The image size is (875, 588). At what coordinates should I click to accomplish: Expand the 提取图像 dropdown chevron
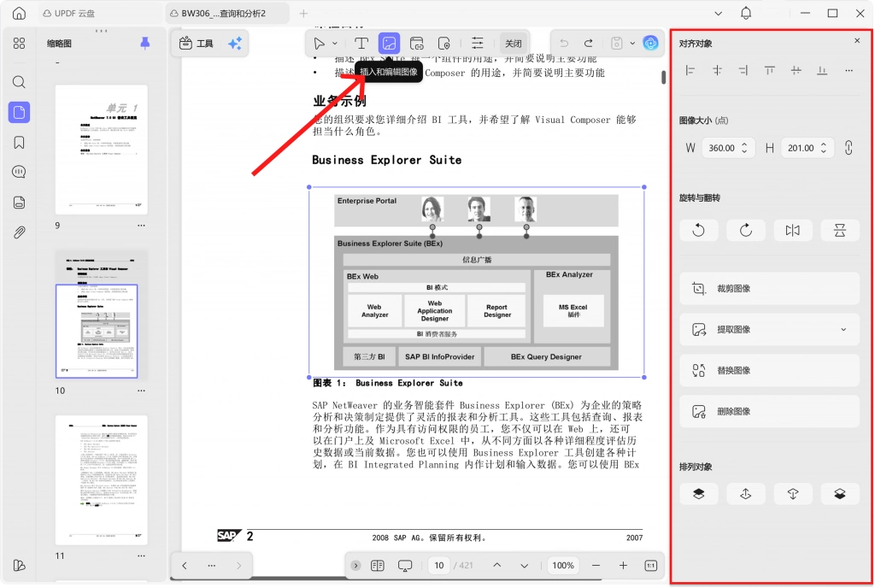pos(843,329)
